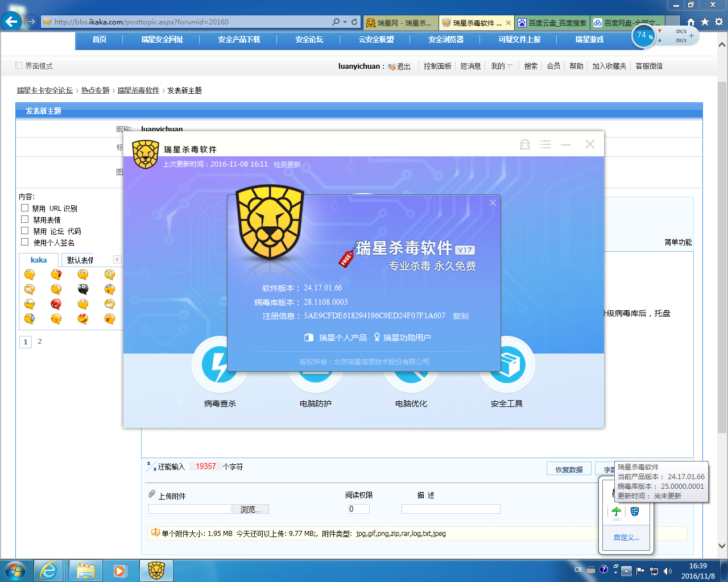728x582 pixels.
Task: Open 安全论坛 navigation item
Action: tap(309, 39)
